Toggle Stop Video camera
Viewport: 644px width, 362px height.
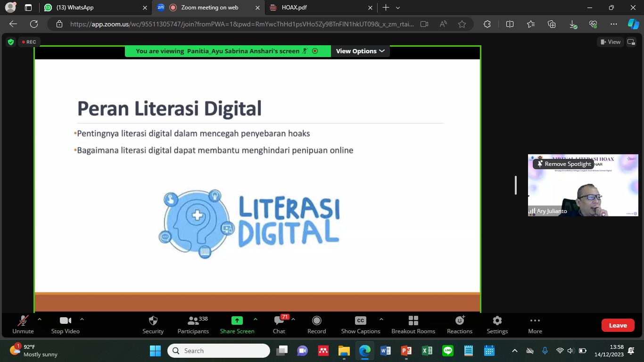point(66,325)
